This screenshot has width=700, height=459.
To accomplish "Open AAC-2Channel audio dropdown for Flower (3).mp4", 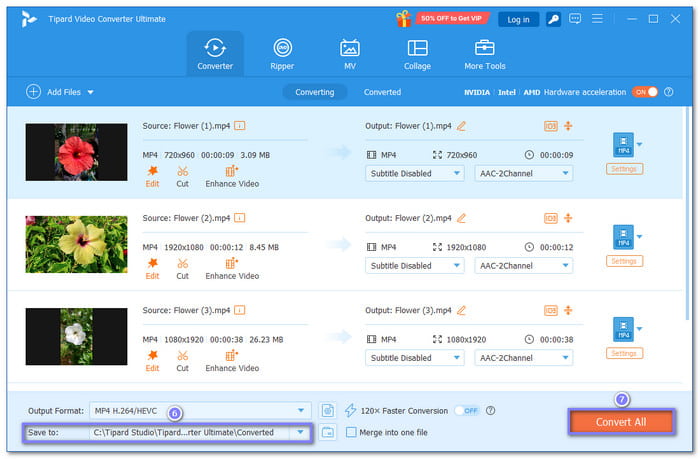I will point(523,357).
